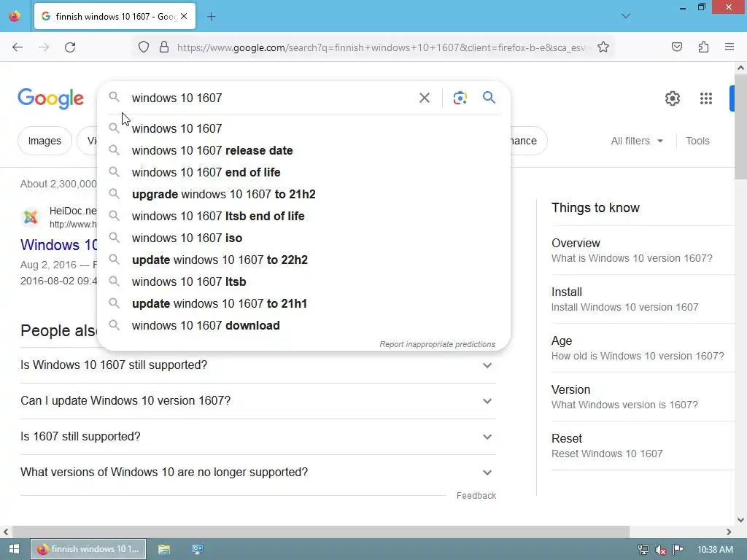This screenshot has width=747, height=560.
Task: Click in the Google search input field
Action: pos(271,98)
